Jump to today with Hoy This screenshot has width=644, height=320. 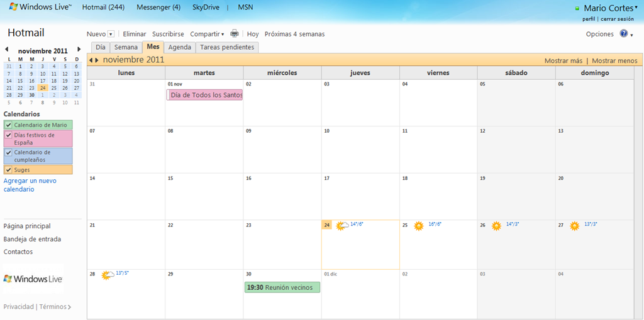tap(253, 34)
